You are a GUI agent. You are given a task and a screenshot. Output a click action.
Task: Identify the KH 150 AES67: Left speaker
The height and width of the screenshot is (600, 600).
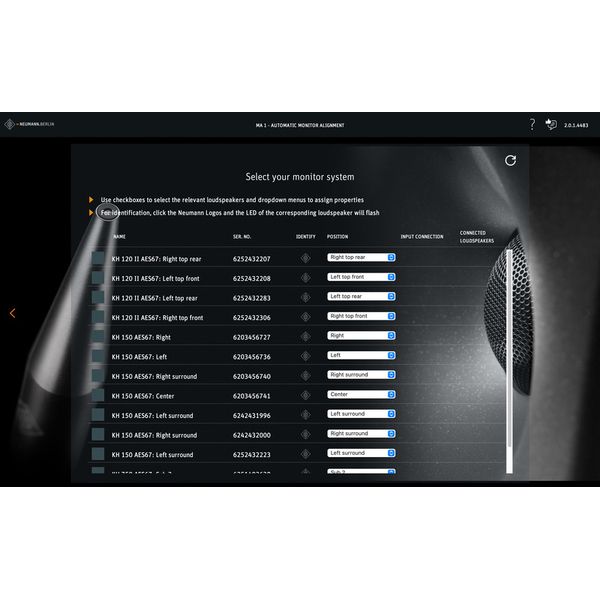(305, 356)
